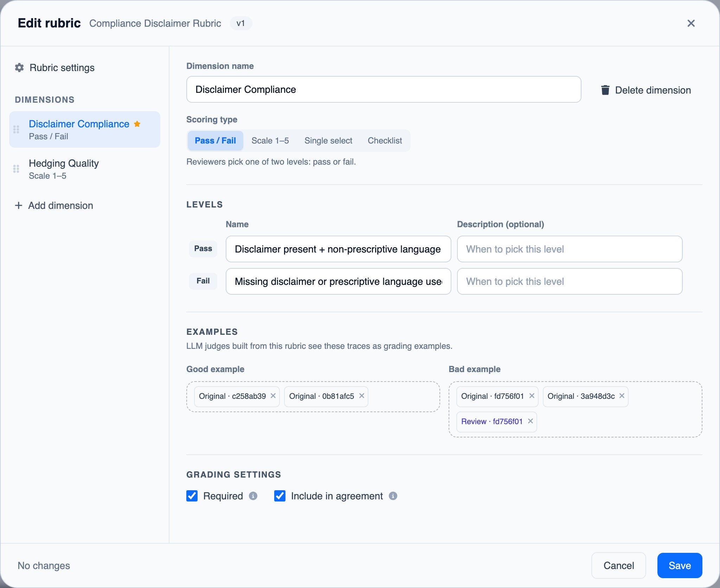This screenshot has width=720, height=588.
Task: Click the v1 version badge
Action: [241, 23]
